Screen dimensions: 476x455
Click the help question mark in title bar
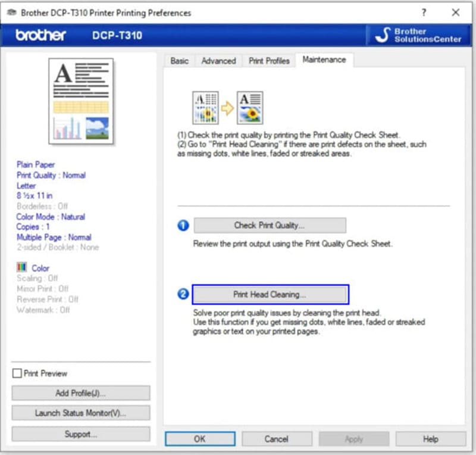[x=424, y=13]
